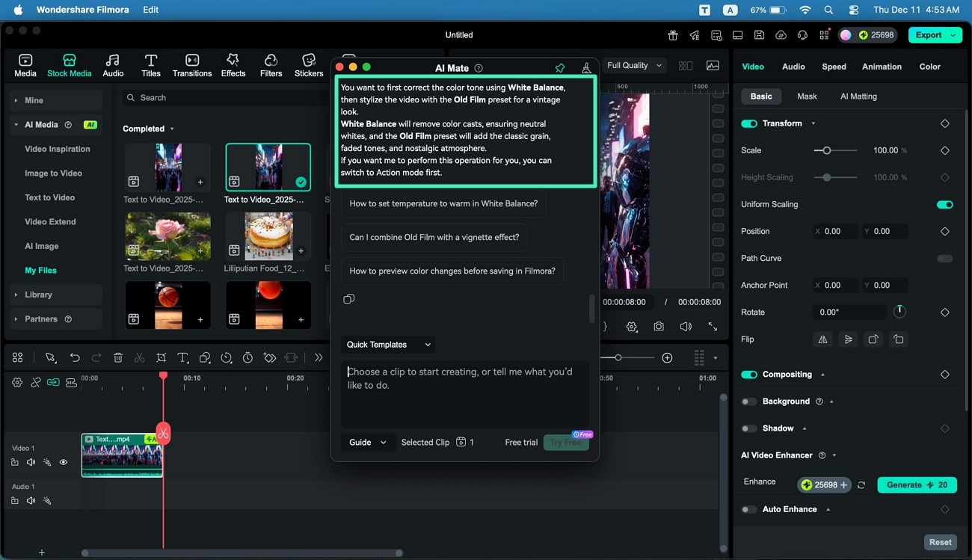Click the Export button
Image resolution: width=972 pixels, height=560 pixels.
(x=929, y=34)
